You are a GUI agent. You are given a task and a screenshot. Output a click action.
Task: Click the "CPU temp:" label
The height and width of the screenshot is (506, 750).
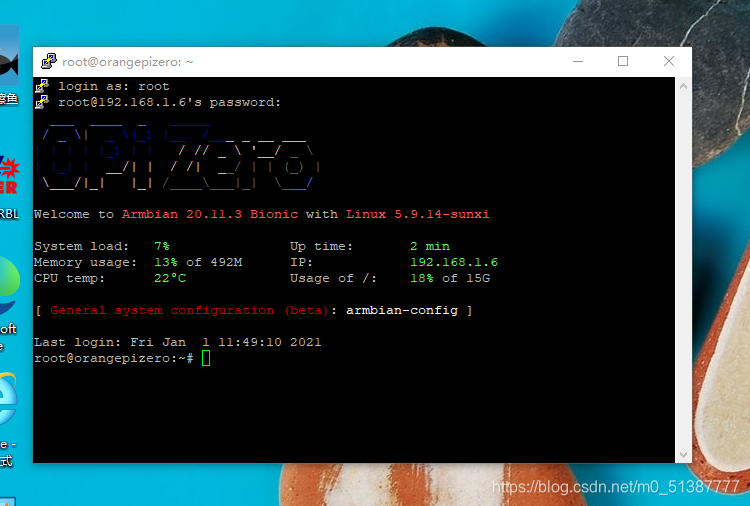[69, 278]
